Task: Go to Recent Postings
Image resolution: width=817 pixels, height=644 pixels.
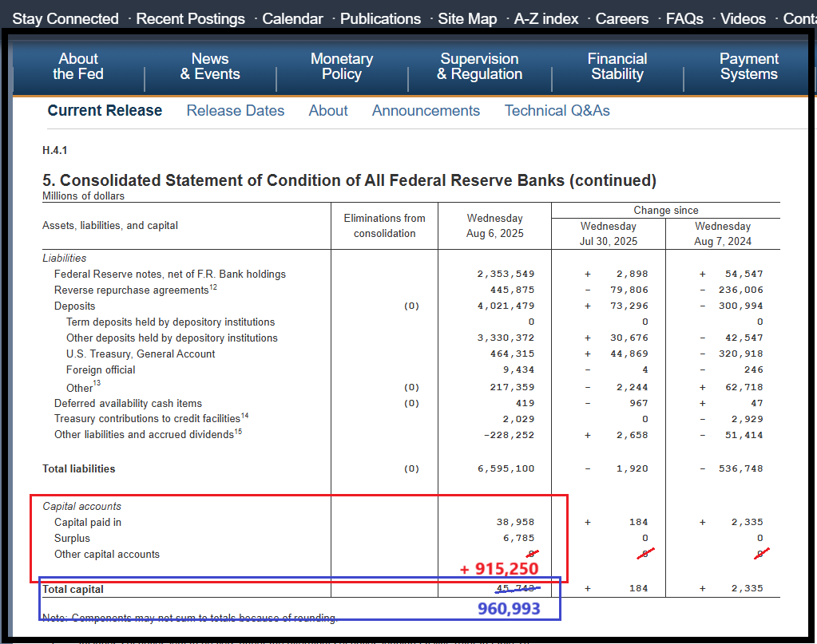Action: 190,18
